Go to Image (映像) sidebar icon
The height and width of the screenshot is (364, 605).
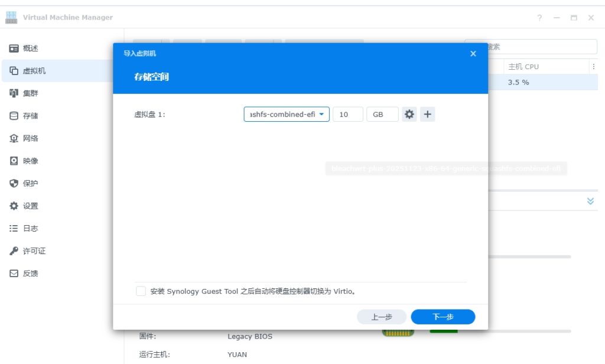pos(14,161)
